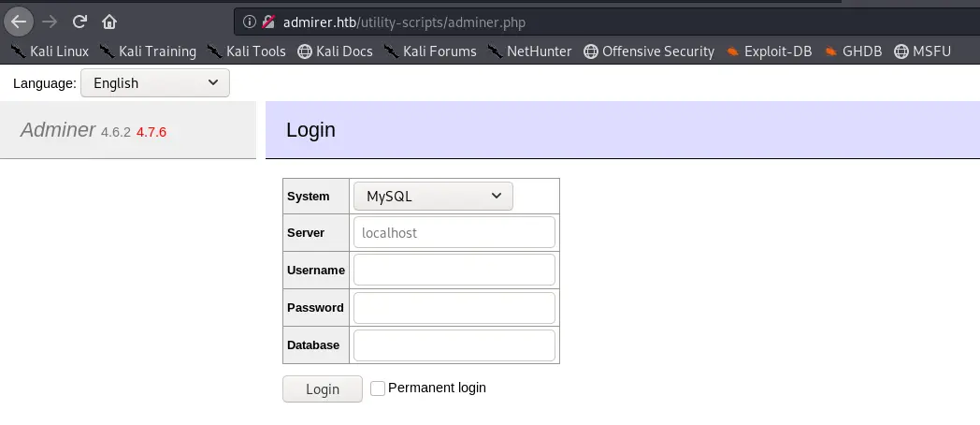Open the Offensive Security bookmark
Image resolution: width=980 pixels, height=425 pixels.
coord(649,51)
